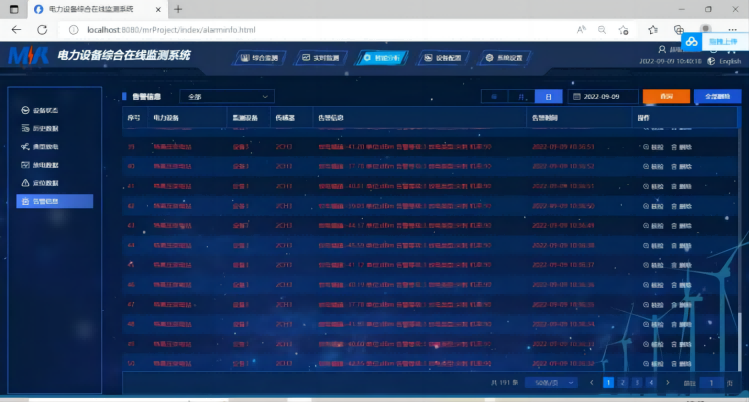Select the 日 (day) range toggle
Image resolution: width=749 pixels, height=402 pixels.
[547, 97]
